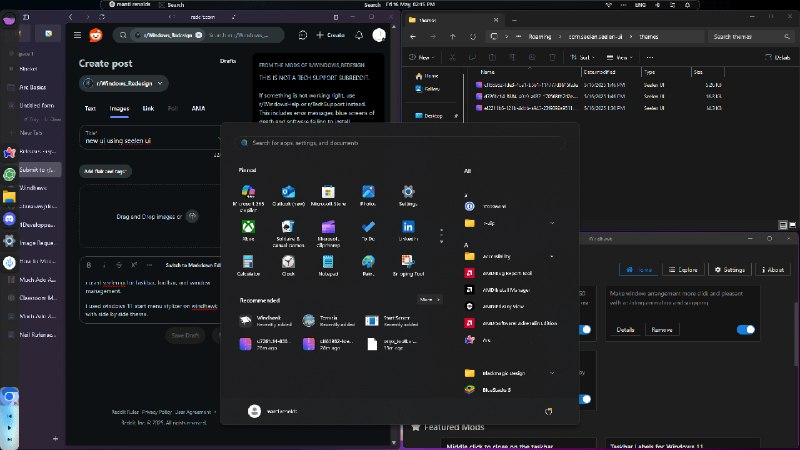Open Notepad from pinned apps
Screen dimensions: 800x450
[328, 265]
